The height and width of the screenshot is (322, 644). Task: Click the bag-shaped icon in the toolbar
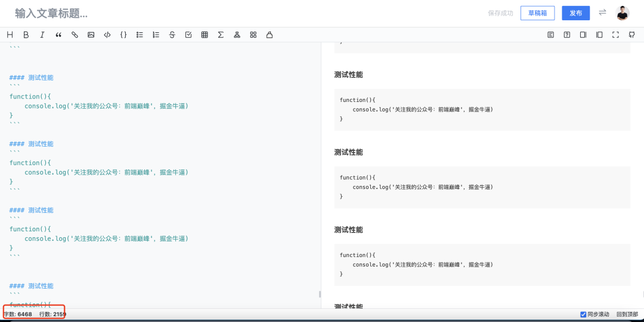270,35
